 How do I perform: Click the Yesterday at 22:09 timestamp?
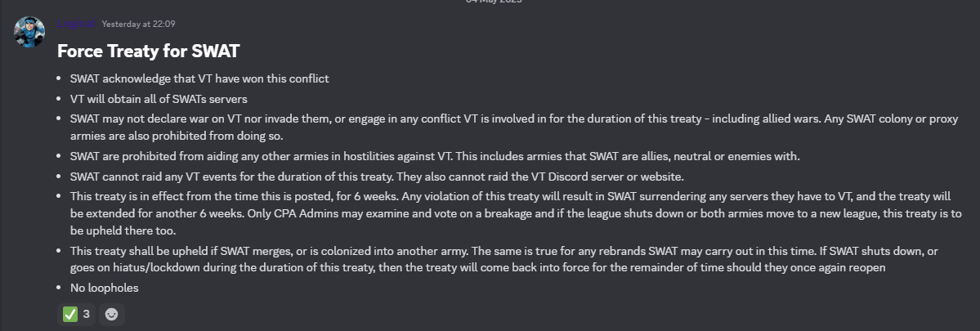tap(138, 25)
